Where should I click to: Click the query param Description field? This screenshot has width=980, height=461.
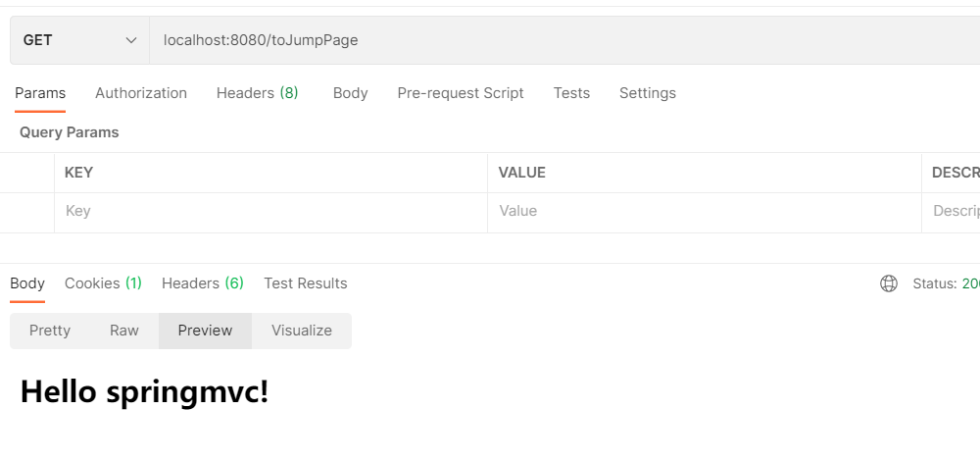pyautogui.click(x=953, y=211)
